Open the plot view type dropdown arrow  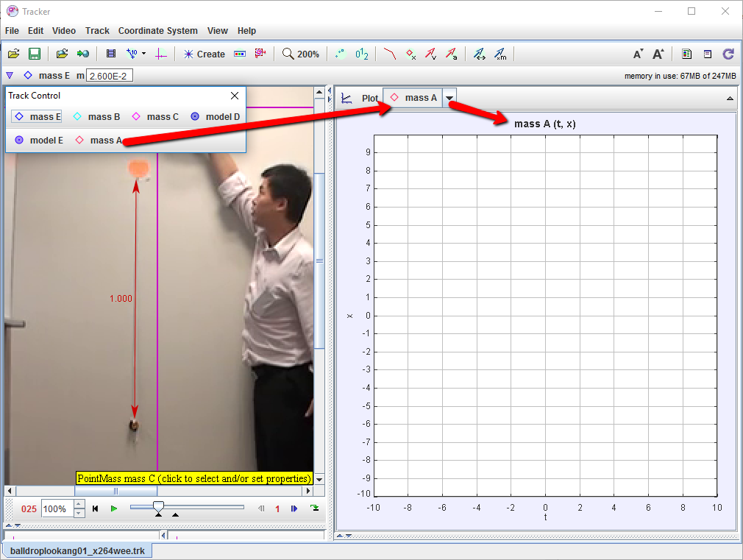point(449,98)
